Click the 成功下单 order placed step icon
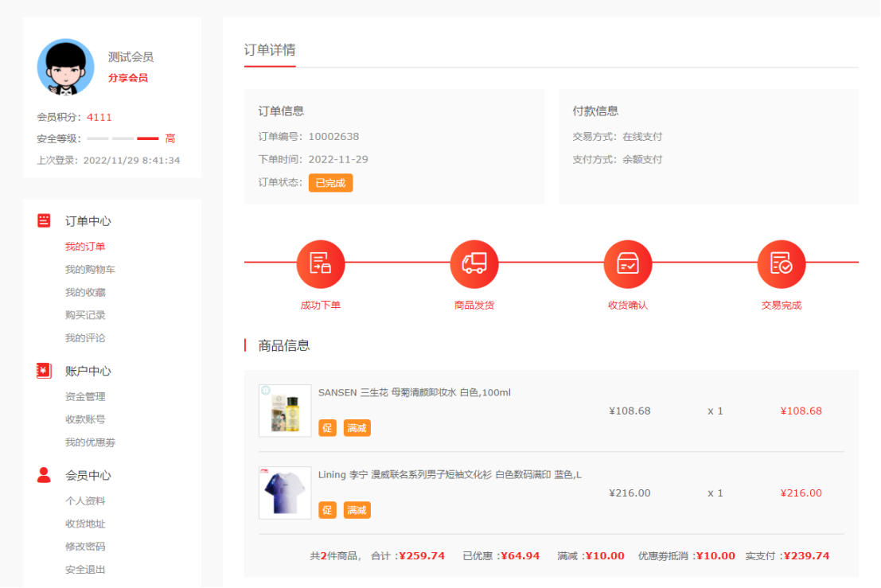 (x=320, y=263)
